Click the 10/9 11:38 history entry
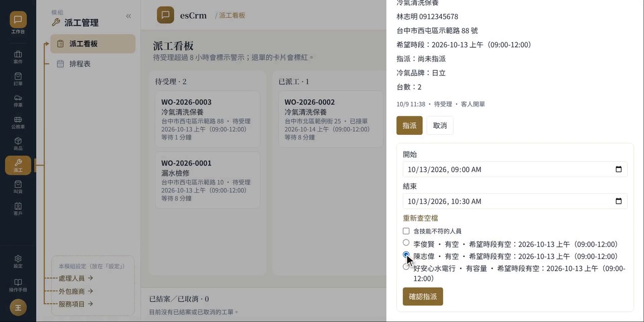 click(441, 104)
